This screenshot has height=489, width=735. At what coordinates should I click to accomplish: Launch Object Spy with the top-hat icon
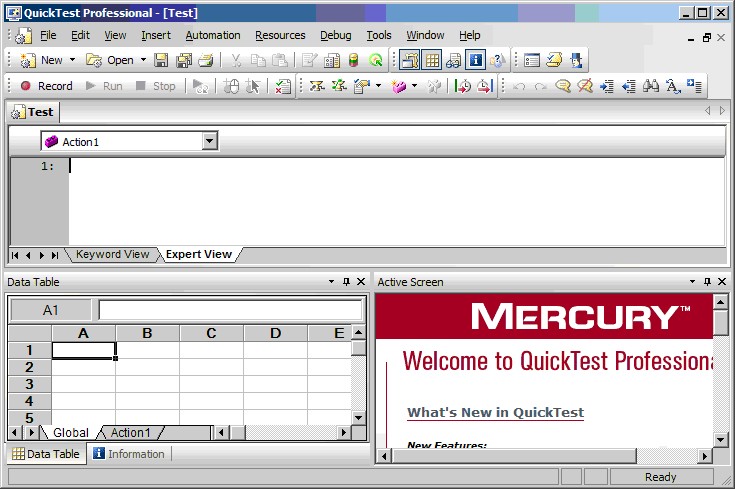576,60
